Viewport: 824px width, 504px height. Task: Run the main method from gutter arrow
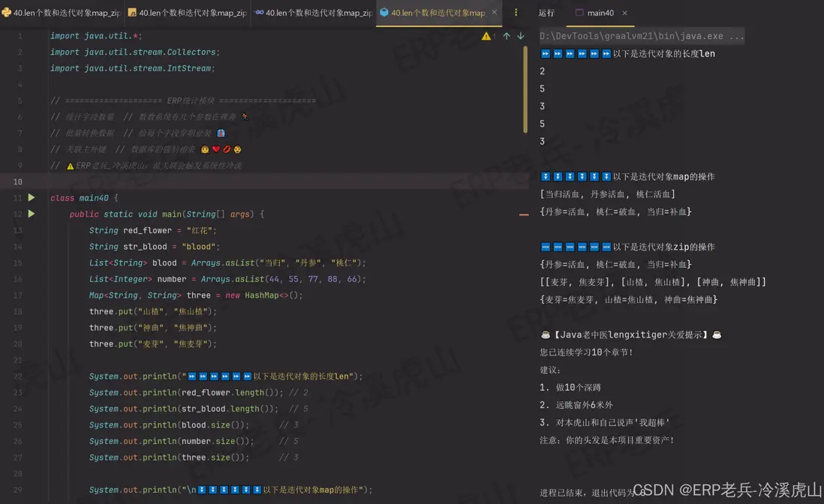pos(32,214)
